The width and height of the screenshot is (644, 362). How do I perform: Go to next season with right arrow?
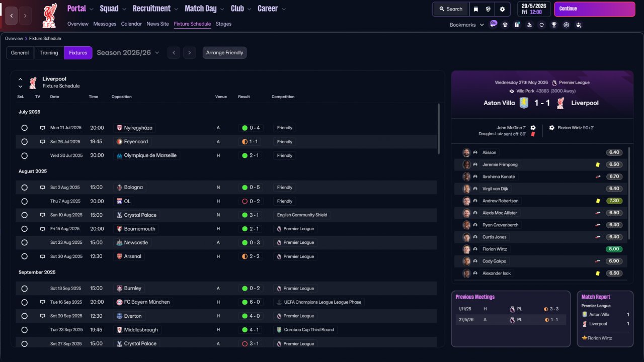[x=190, y=53]
